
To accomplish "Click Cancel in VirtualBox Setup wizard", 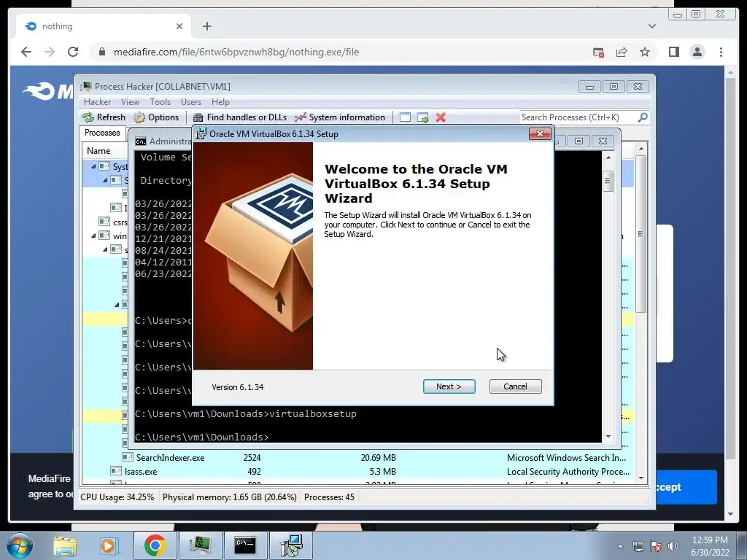I will pyautogui.click(x=515, y=386).
